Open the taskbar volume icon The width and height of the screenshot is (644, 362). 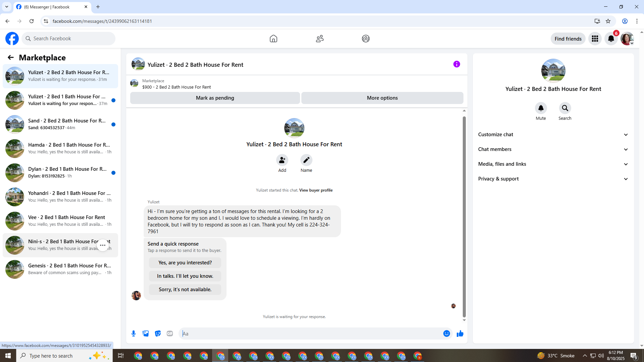pyautogui.click(x=601, y=356)
